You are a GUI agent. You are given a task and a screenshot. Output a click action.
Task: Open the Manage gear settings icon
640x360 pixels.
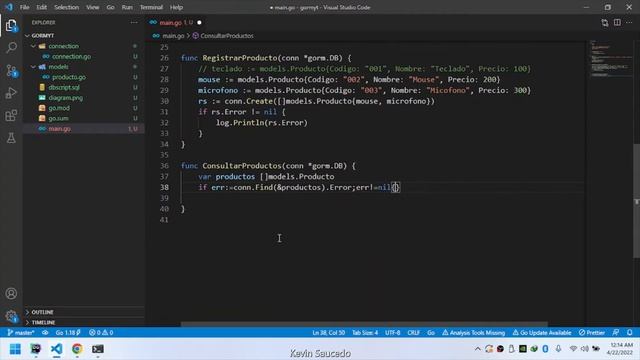[x=11, y=316]
